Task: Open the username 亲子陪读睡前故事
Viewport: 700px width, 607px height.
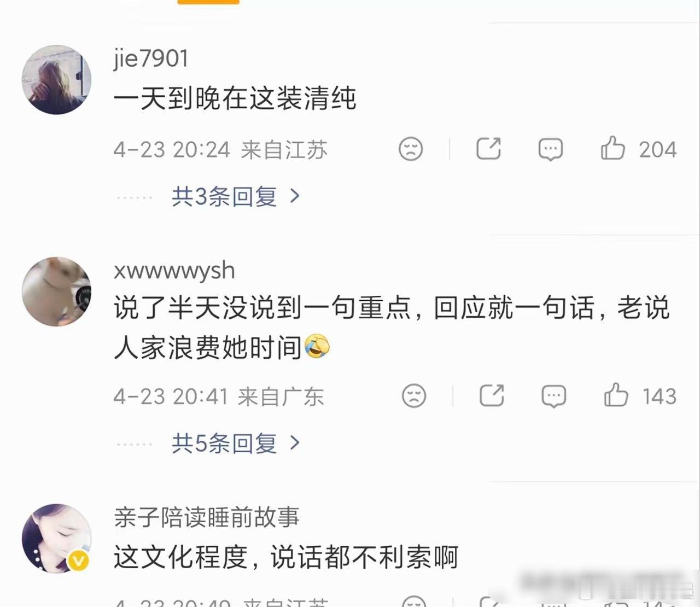Action: click(207, 517)
